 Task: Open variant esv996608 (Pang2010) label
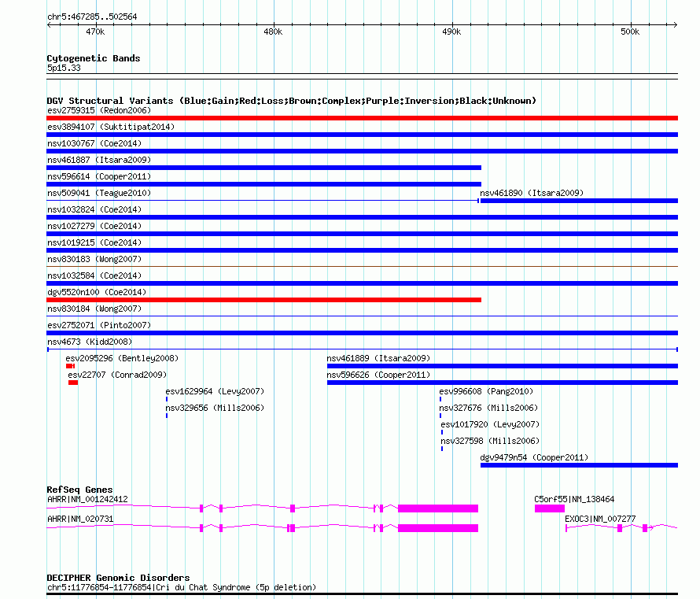click(486, 391)
